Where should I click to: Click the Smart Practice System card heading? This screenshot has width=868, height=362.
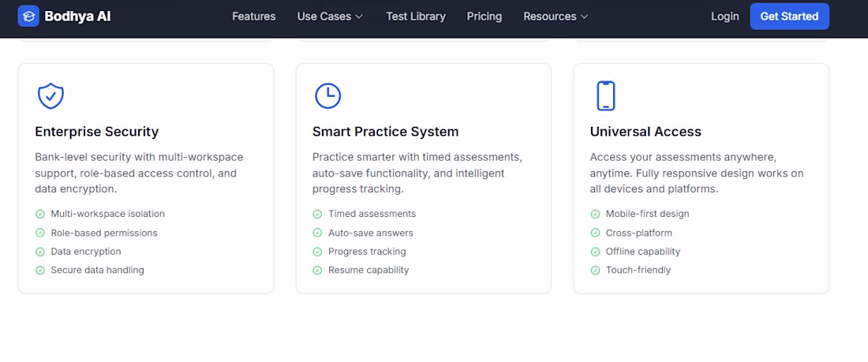pyautogui.click(x=385, y=132)
